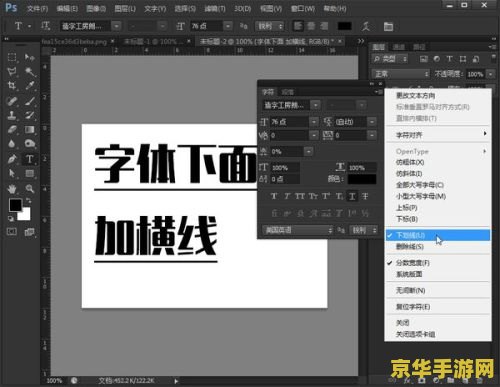This screenshot has height=387, width=500.
Task: Select the Healing Brush tool
Action: pos(12,101)
